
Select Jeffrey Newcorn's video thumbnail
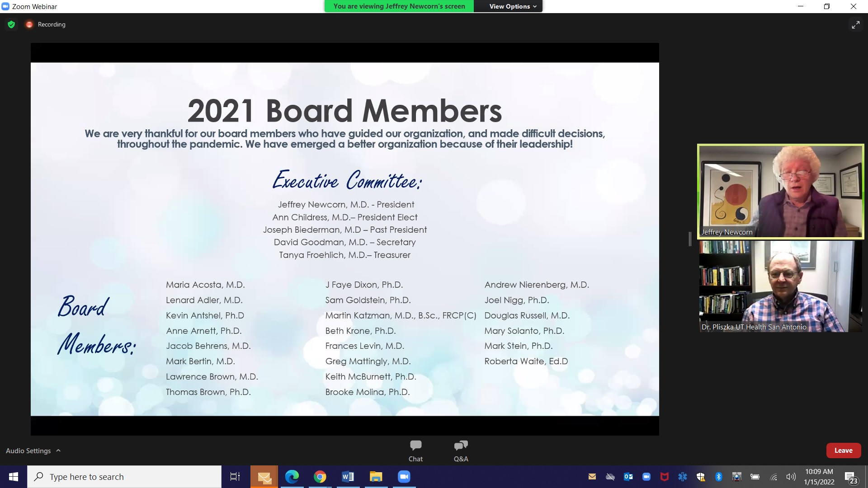click(x=780, y=191)
